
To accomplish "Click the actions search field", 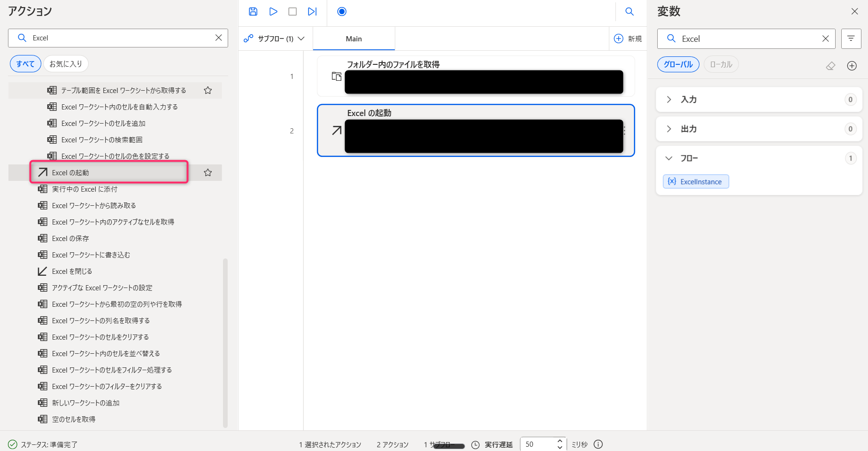I will 118,38.
